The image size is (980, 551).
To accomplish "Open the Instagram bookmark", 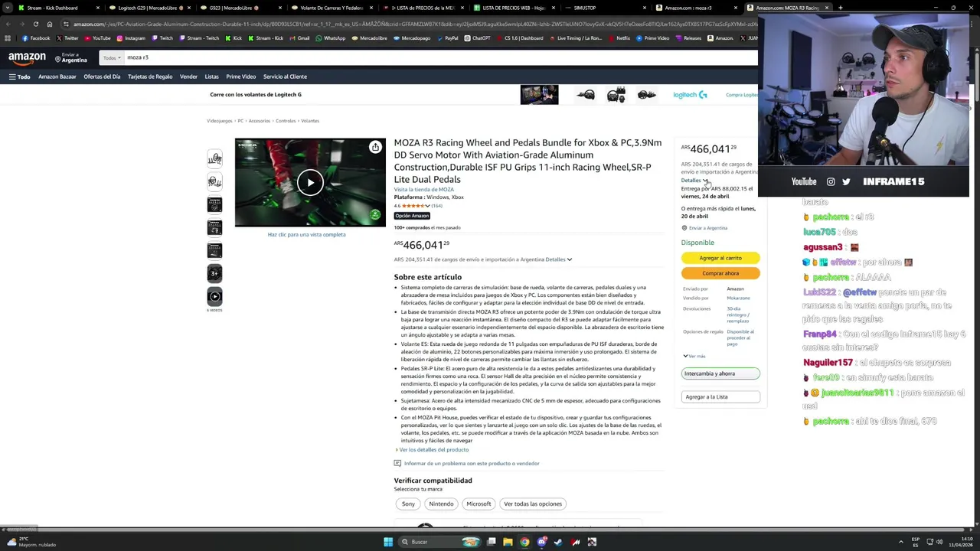I will (x=131, y=38).
